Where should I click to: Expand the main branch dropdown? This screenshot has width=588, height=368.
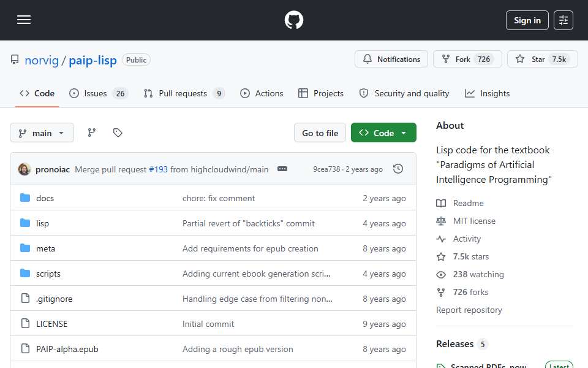point(42,133)
